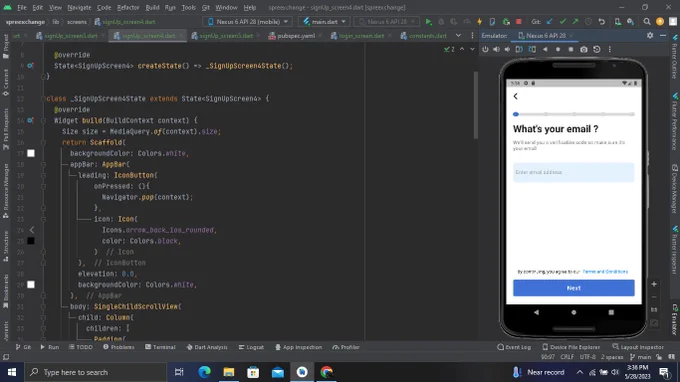Open the Build menu
680x382 pixels.
tap(152, 7)
